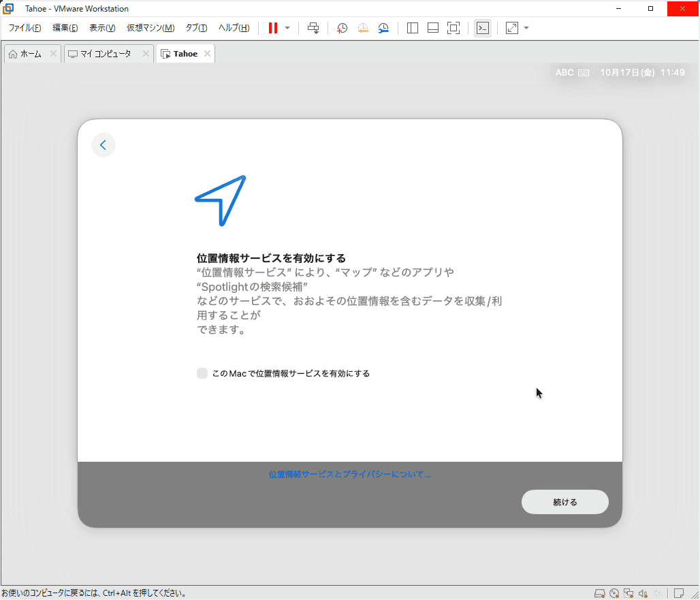Revert to previous snapshot icon
This screenshot has width=700, height=600.
point(363,28)
